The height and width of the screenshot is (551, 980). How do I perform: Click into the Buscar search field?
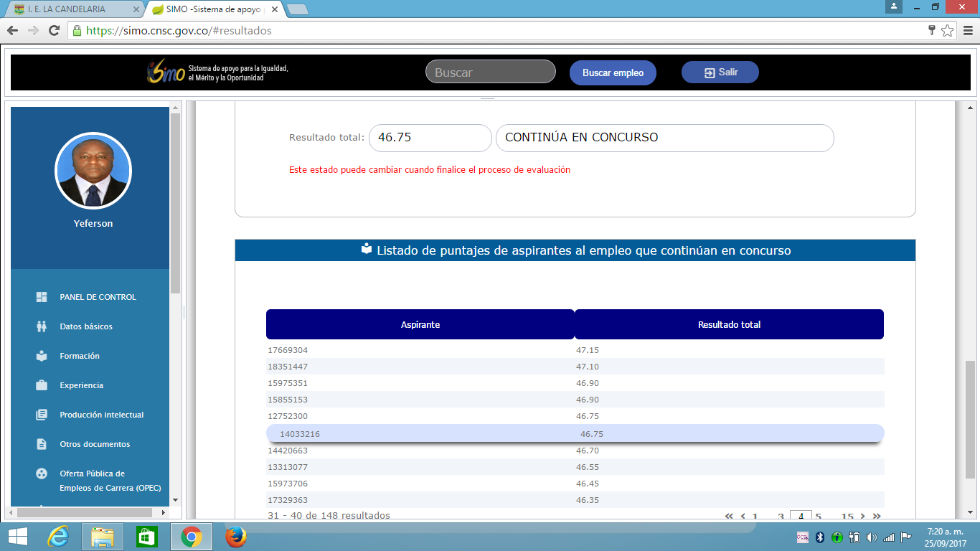click(x=490, y=72)
